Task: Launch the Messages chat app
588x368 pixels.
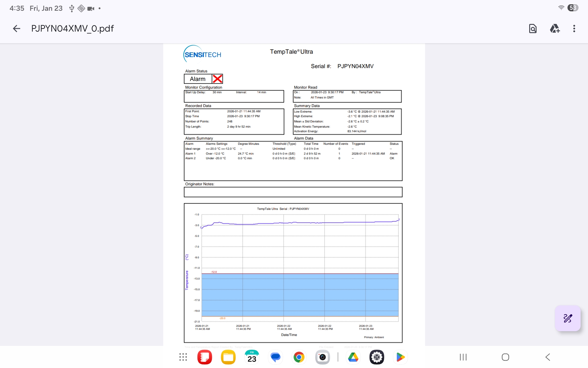Action: [x=275, y=357]
